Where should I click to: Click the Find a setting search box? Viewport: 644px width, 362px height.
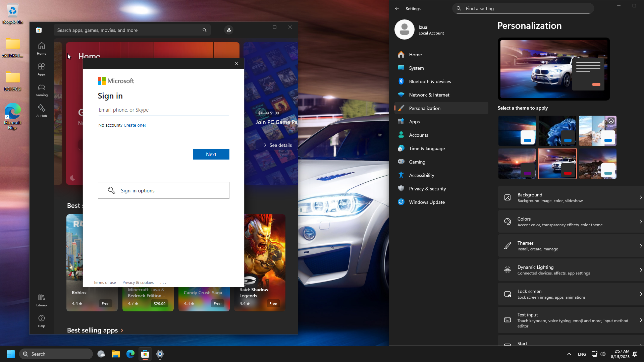tap(523, 8)
